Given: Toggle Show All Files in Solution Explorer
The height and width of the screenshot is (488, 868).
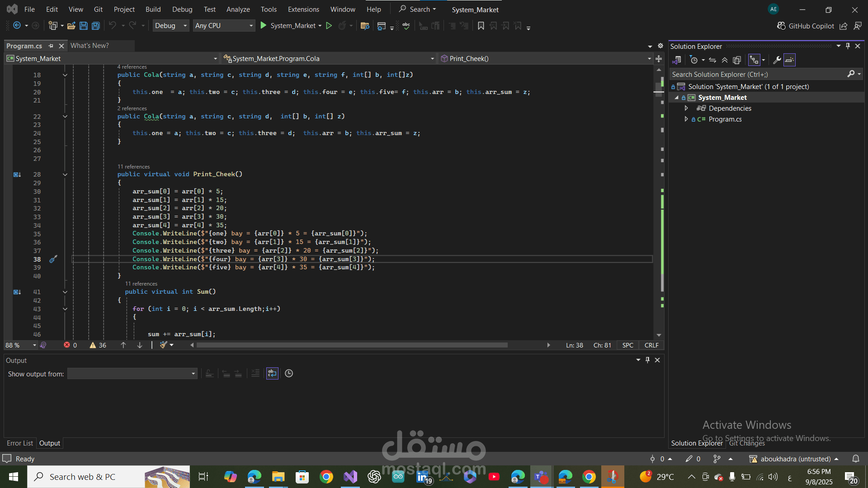Looking at the screenshot, I should point(737,60).
